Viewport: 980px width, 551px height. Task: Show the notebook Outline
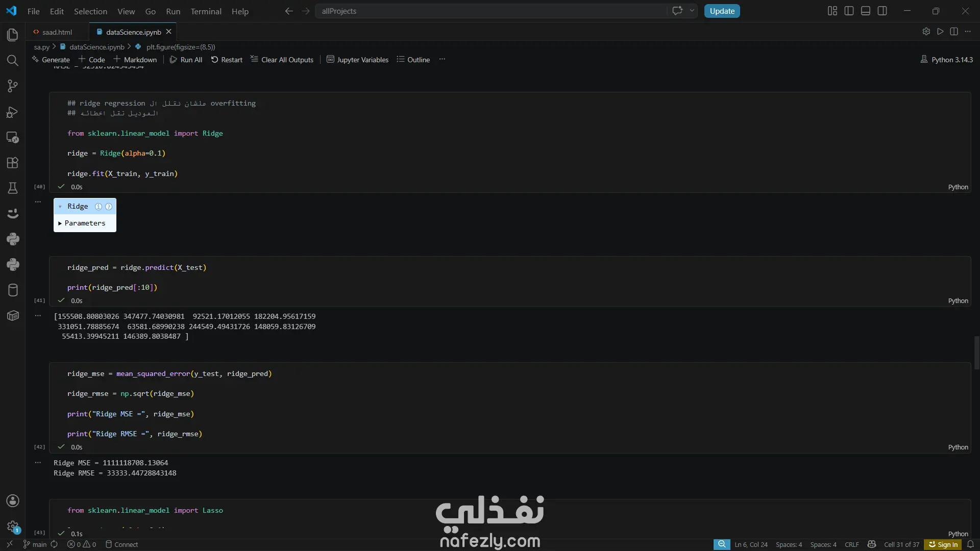tap(413, 60)
